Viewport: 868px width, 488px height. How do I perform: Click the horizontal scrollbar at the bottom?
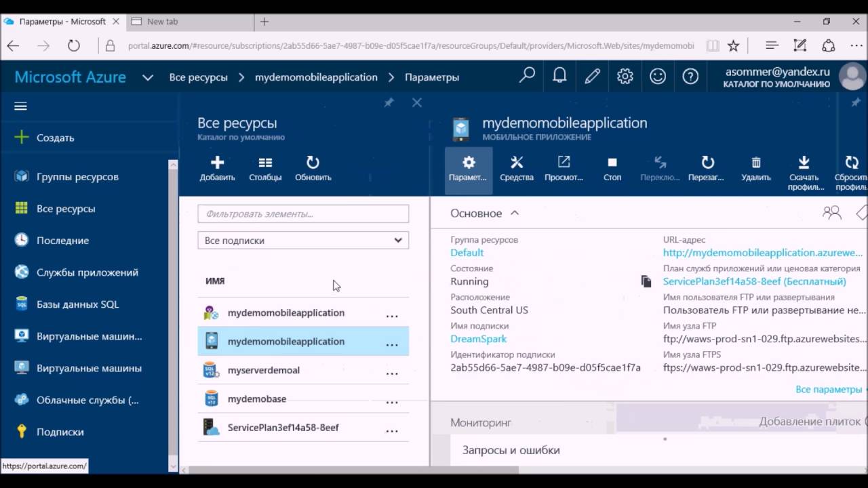[x=355, y=469]
